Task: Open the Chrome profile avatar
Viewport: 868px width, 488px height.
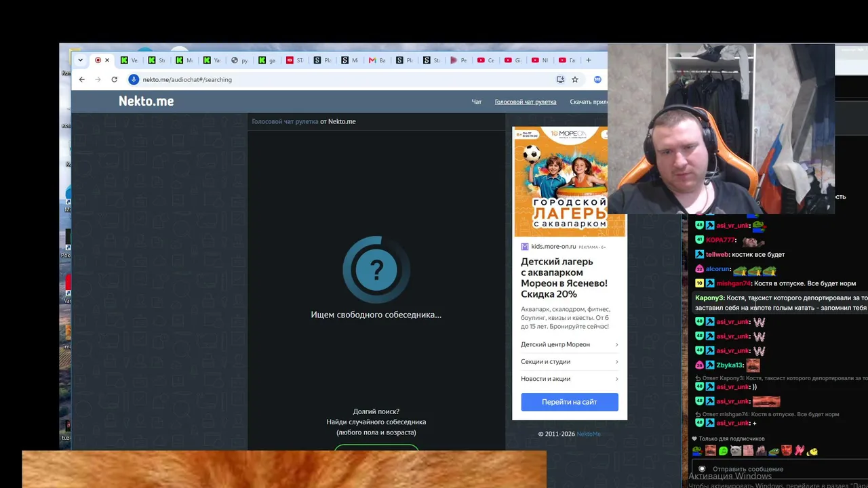Action: [597, 79]
